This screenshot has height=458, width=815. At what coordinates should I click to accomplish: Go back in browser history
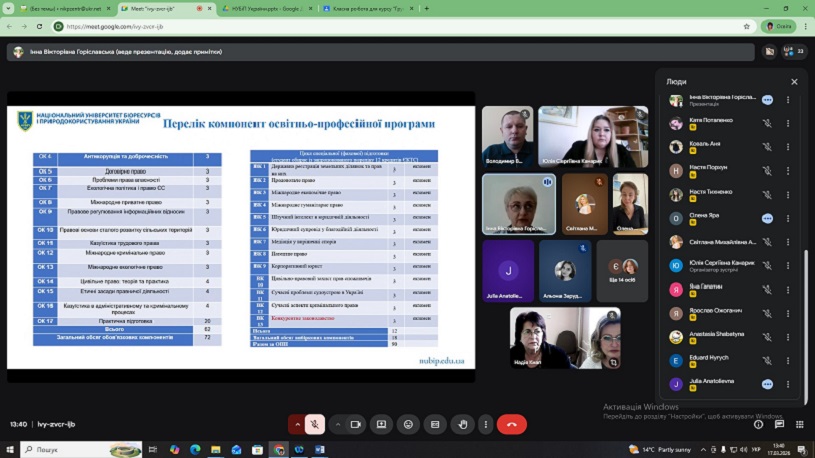(x=9, y=26)
